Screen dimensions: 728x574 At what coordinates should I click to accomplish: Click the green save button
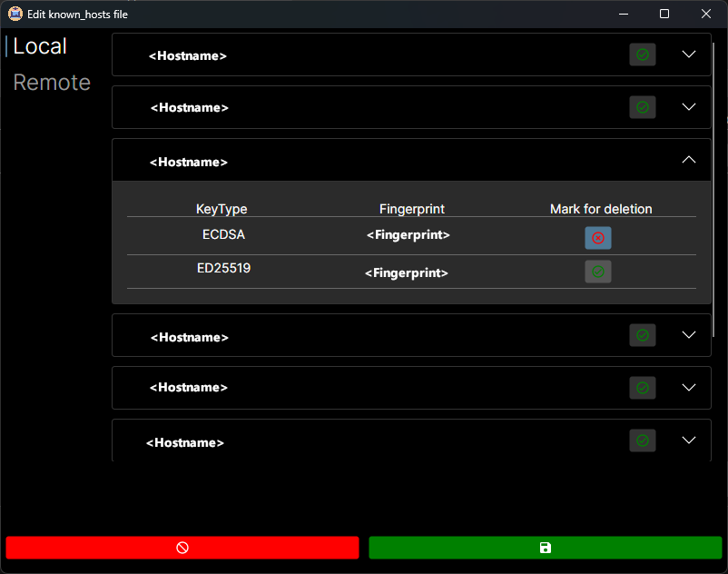545,548
